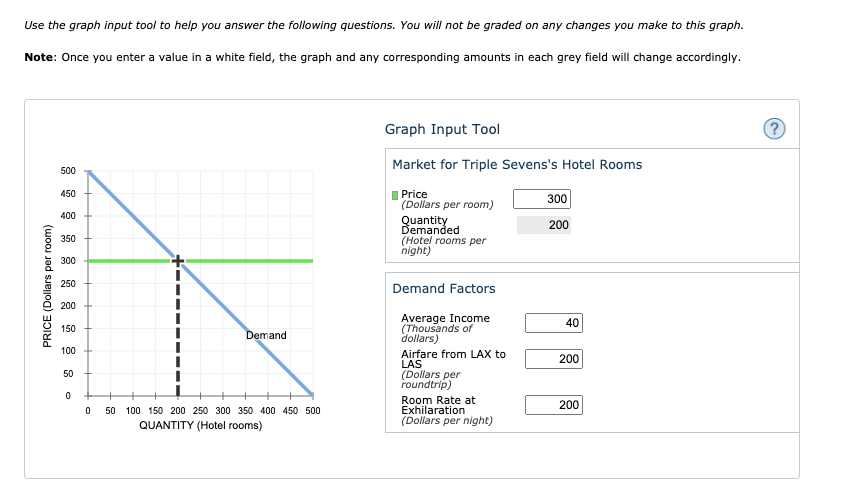
Task: Click the Graph Input Tool heading
Action: click(x=442, y=129)
